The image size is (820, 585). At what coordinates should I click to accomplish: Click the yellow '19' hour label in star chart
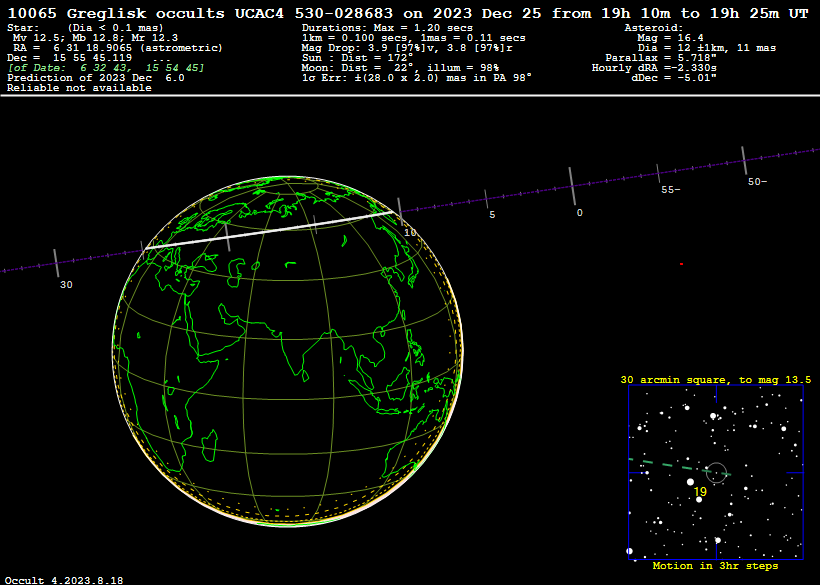click(700, 491)
